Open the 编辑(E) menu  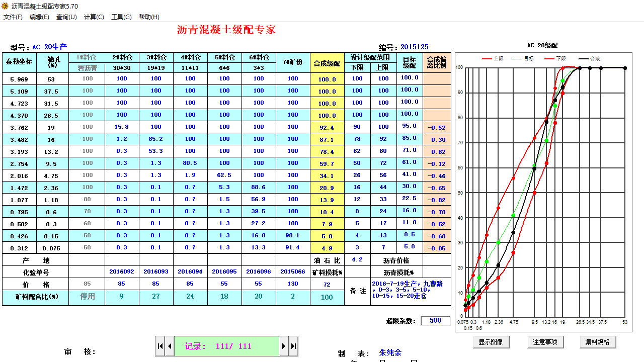tap(40, 17)
